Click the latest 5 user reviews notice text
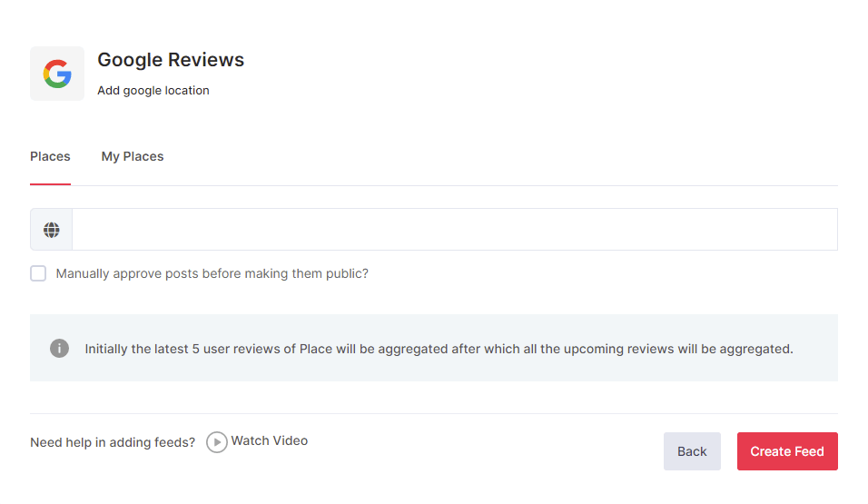The width and height of the screenshot is (868, 504). coord(439,349)
